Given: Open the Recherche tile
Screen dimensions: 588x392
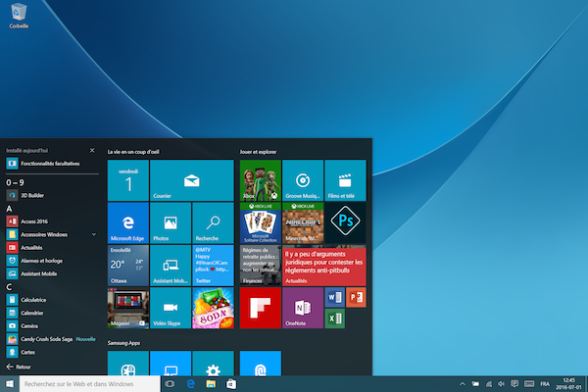Looking at the screenshot, I should pos(213,222).
